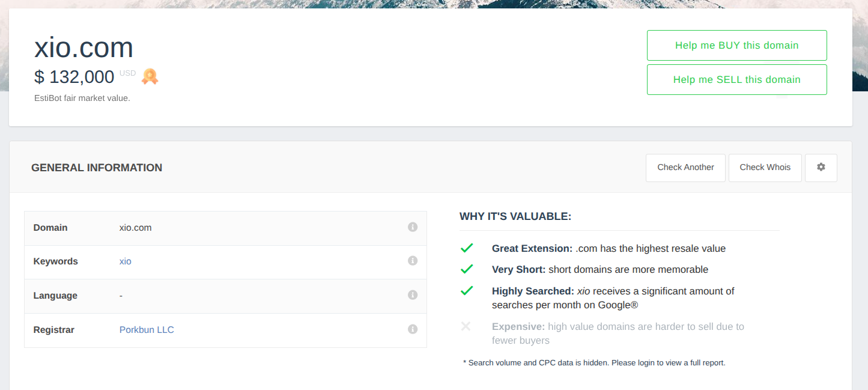Click the info icon in the Keywords row
868x390 pixels.
413,261
